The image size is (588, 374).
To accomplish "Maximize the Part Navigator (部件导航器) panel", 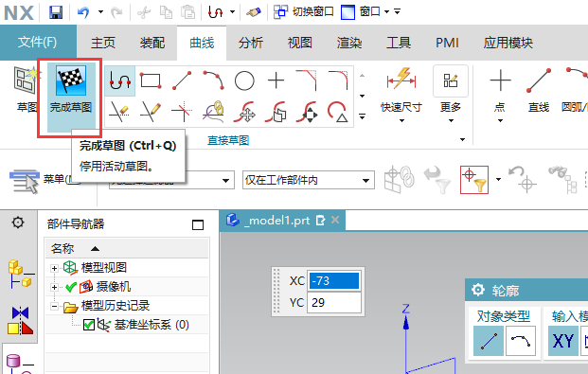I will 198,224.
